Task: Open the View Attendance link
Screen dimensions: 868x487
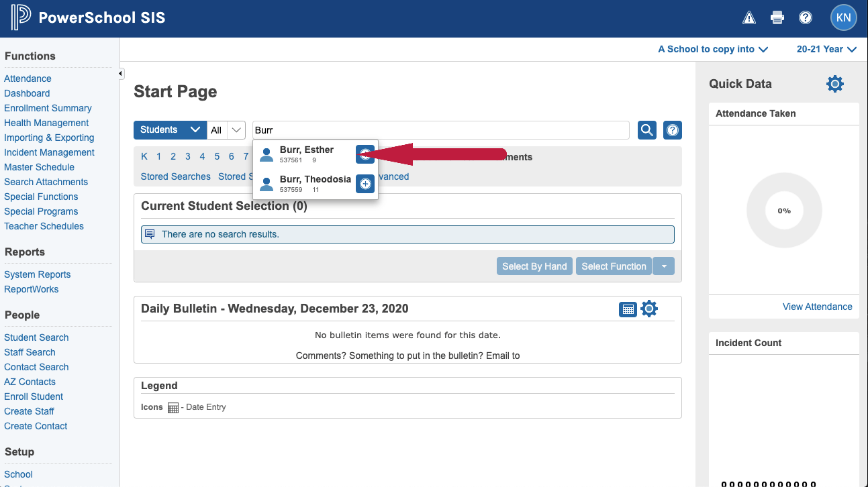Action: 818,307
